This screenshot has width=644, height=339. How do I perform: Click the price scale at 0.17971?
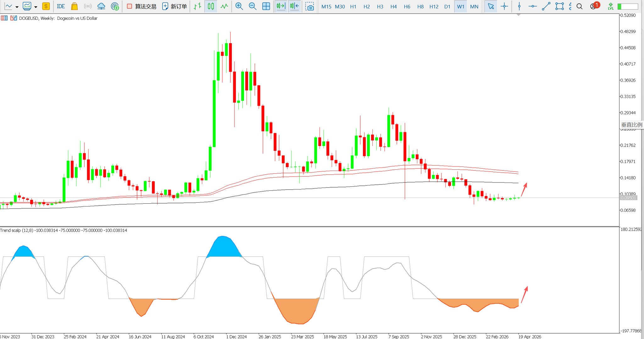pos(628,161)
